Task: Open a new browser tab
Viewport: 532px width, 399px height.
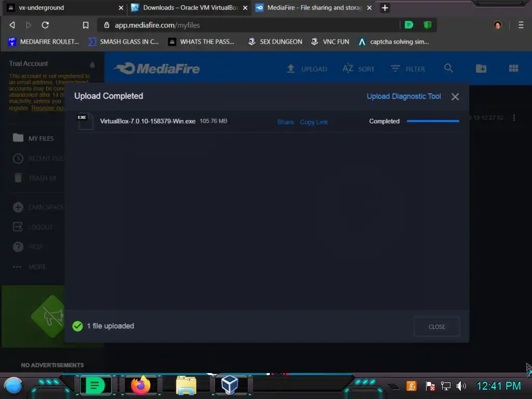Action: 385,8
